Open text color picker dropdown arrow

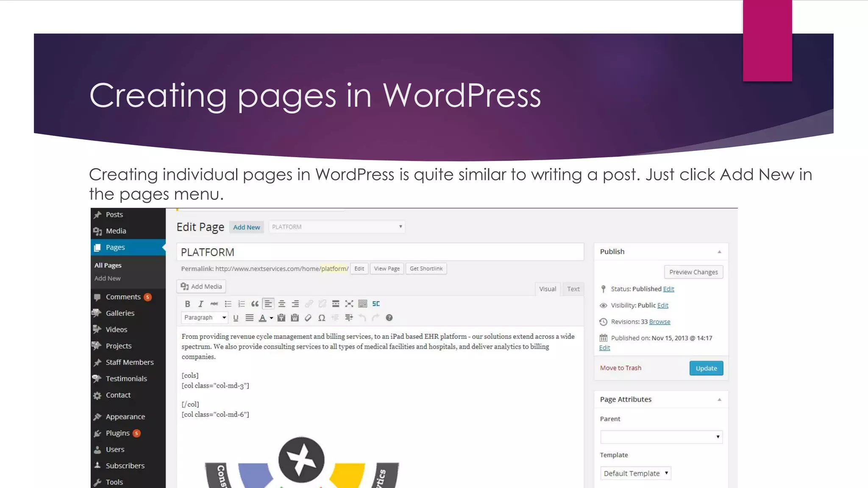pyautogui.click(x=271, y=318)
